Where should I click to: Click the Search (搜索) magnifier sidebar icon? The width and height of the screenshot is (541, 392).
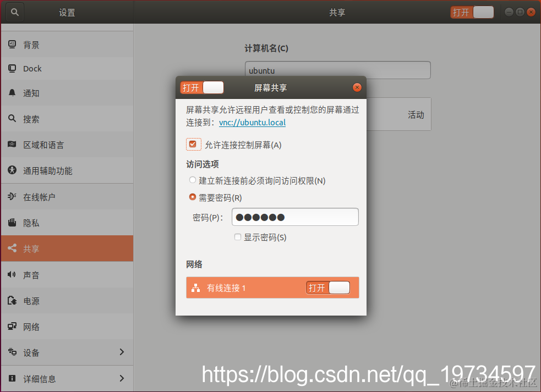click(x=12, y=119)
